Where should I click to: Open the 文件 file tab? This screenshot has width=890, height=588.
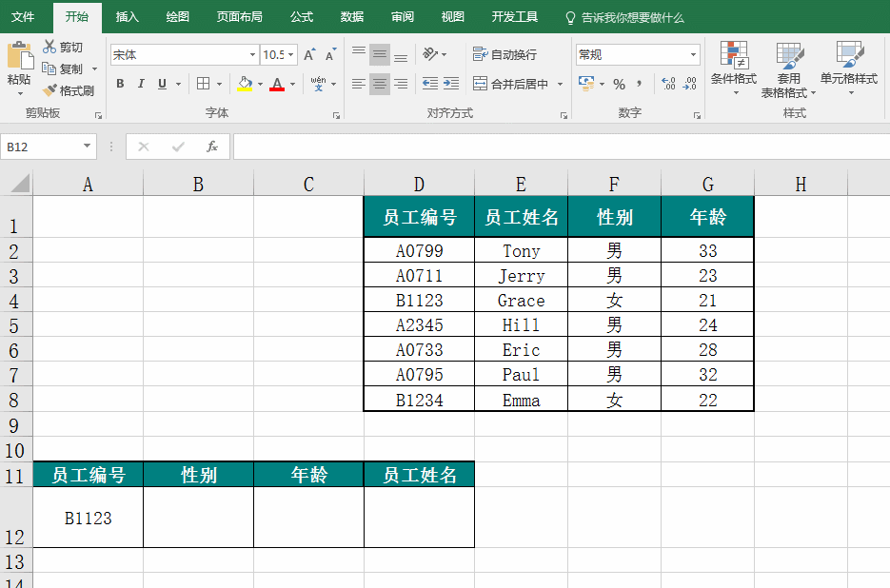23,17
